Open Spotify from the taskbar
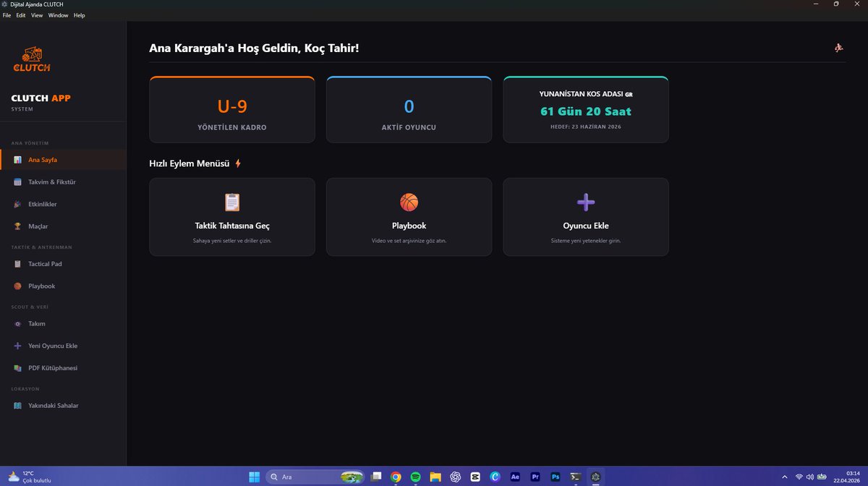The image size is (868, 486). click(x=415, y=477)
